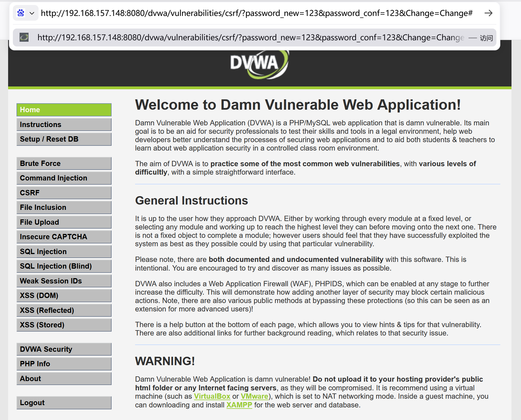This screenshot has height=420, width=521.
Task: Click the 'General Instructions' heading
Action: 192,201
